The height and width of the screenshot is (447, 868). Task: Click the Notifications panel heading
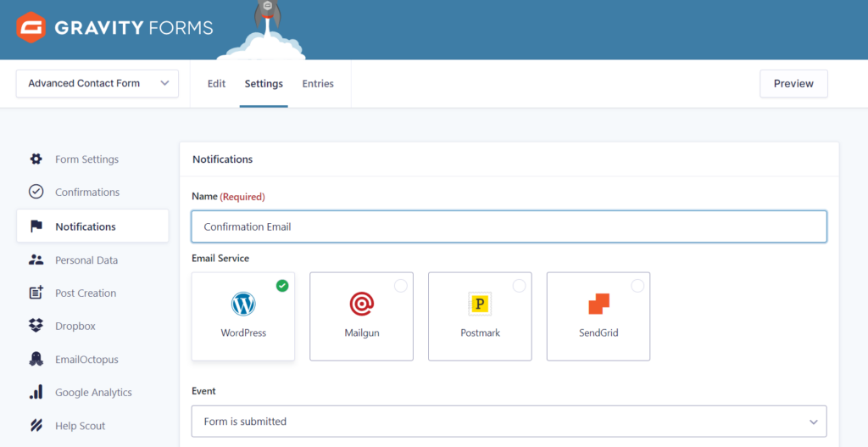coord(223,159)
